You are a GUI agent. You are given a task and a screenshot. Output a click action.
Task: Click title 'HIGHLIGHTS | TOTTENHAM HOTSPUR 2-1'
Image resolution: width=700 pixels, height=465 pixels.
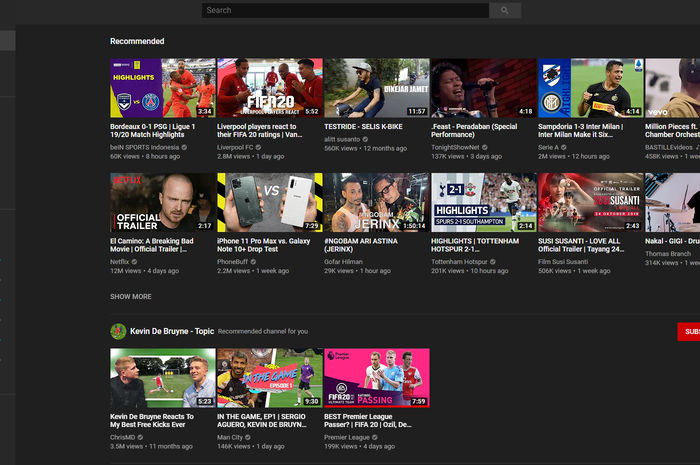[x=475, y=245]
